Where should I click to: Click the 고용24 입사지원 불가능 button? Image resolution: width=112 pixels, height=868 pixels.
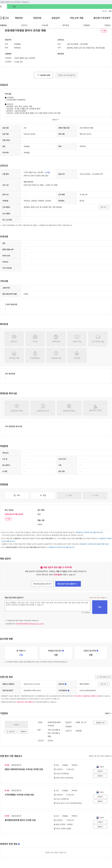66,75
